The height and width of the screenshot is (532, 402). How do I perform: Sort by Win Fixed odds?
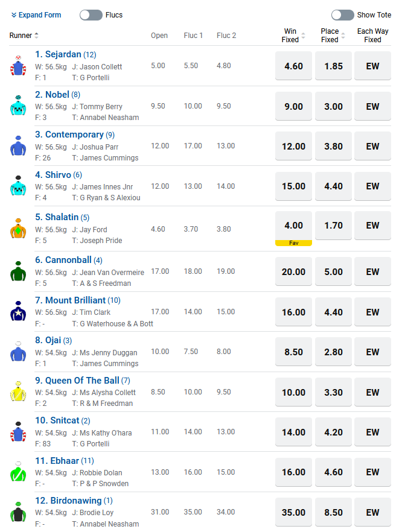pyautogui.click(x=303, y=35)
